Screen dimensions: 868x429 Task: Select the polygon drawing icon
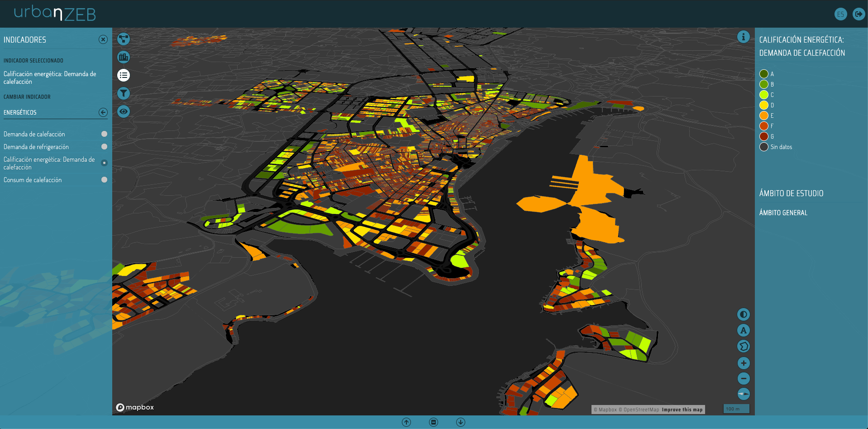(x=744, y=346)
